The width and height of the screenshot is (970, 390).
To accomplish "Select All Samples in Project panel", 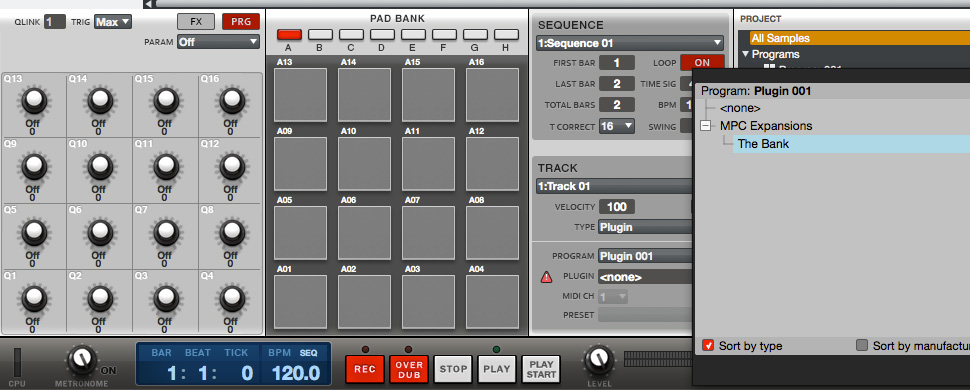I will (x=859, y=38).
